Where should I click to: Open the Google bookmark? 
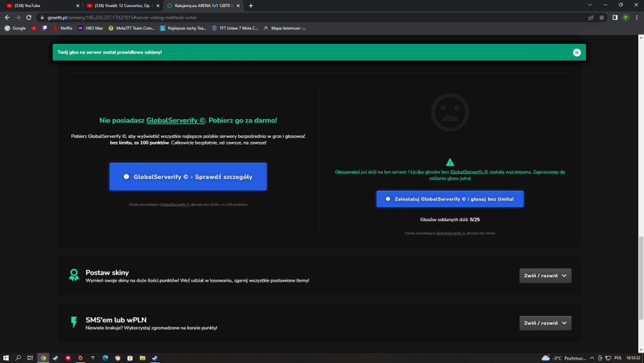pos(15,28)
